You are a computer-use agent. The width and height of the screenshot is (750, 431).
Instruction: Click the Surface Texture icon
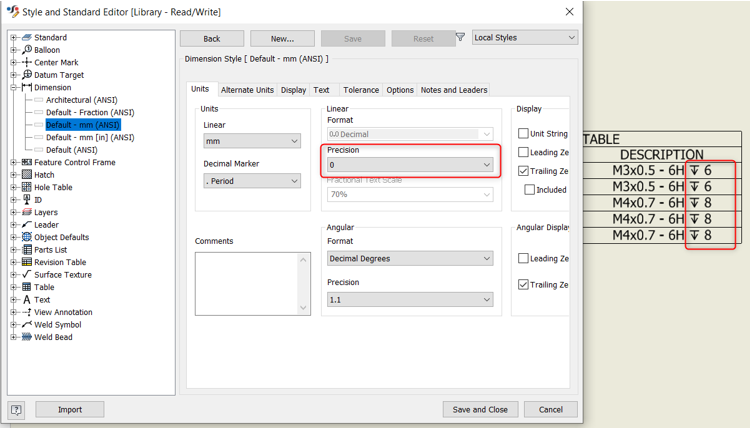27,275
